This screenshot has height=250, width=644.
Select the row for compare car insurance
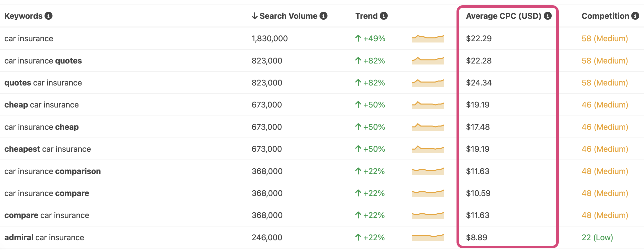pyautogui.click(x=46, y=215)
